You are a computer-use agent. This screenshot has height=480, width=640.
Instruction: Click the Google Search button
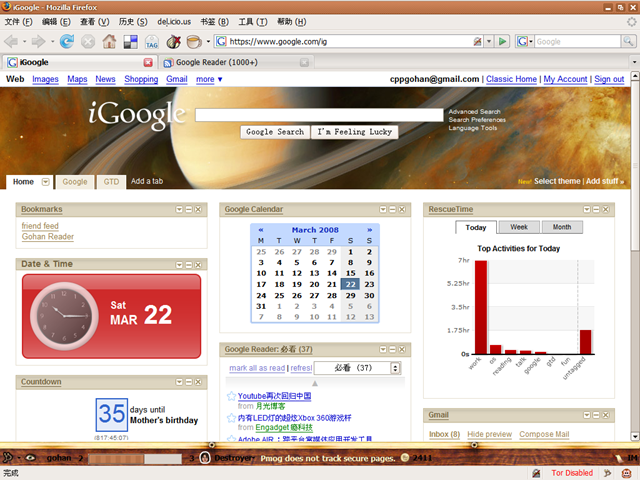pos(275,132)
